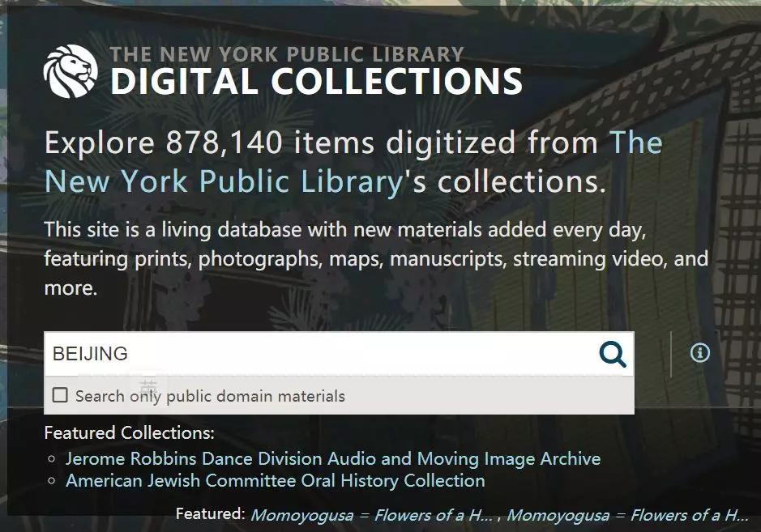This screenshot has height=532, width=761.
Task: Click the bullet before American Jewish Committee entry
Action: pos(52,481)
